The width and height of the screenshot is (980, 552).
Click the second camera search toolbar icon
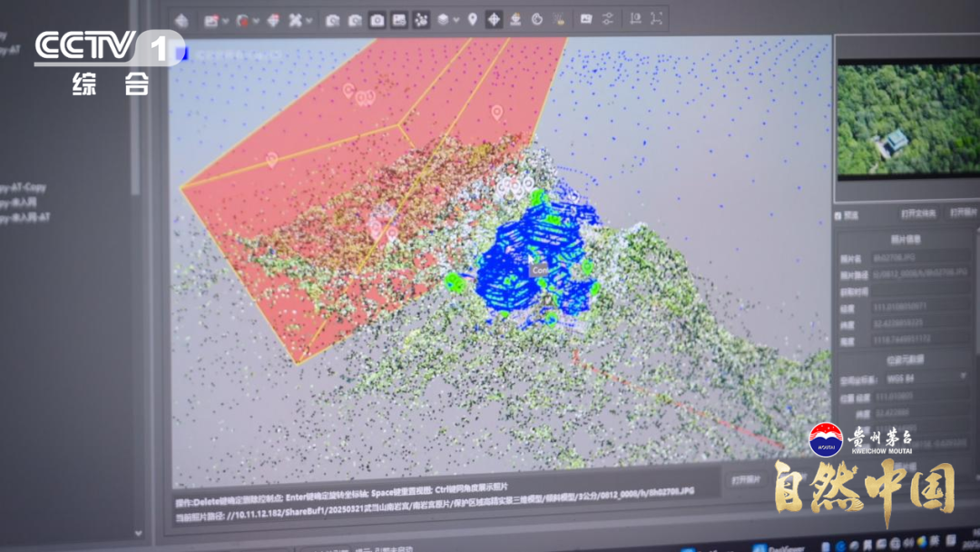[x=355, y=21]
